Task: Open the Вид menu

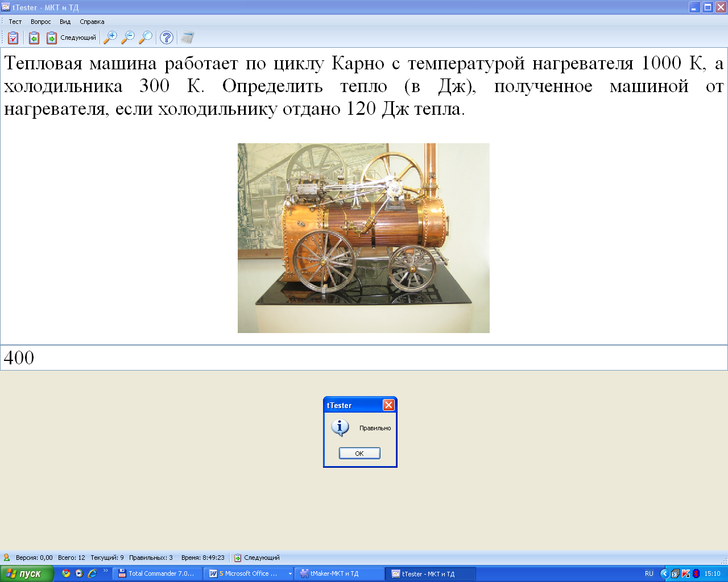Action: tap(65, 22)
